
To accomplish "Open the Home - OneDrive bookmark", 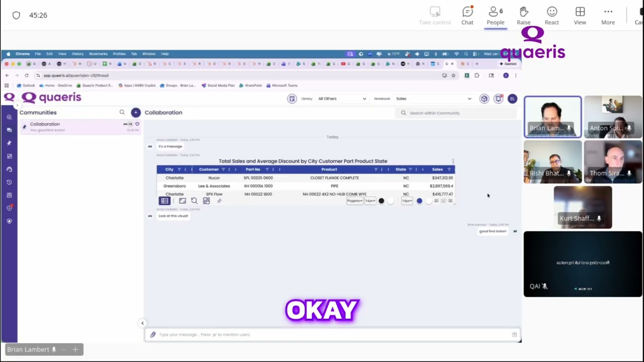I will [x=56, y=85].
